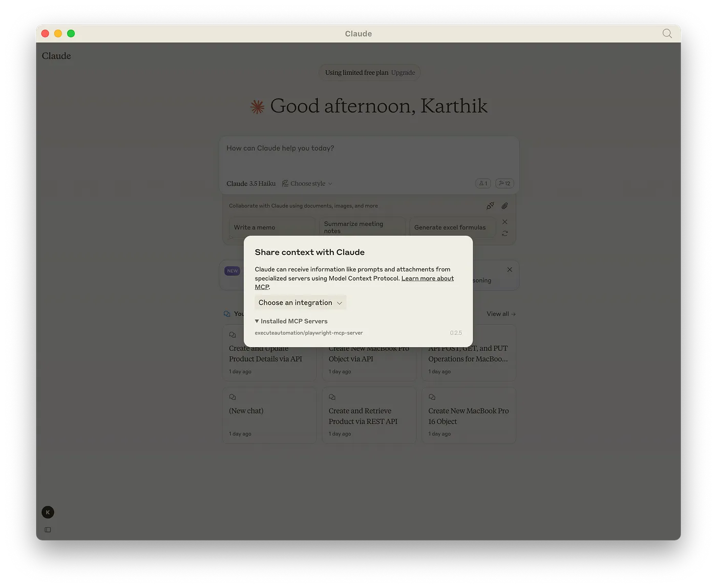Click chat icon on Create and Update card
Image resolution: width=717 pixels, height=588 pixels.
[233, 334]
